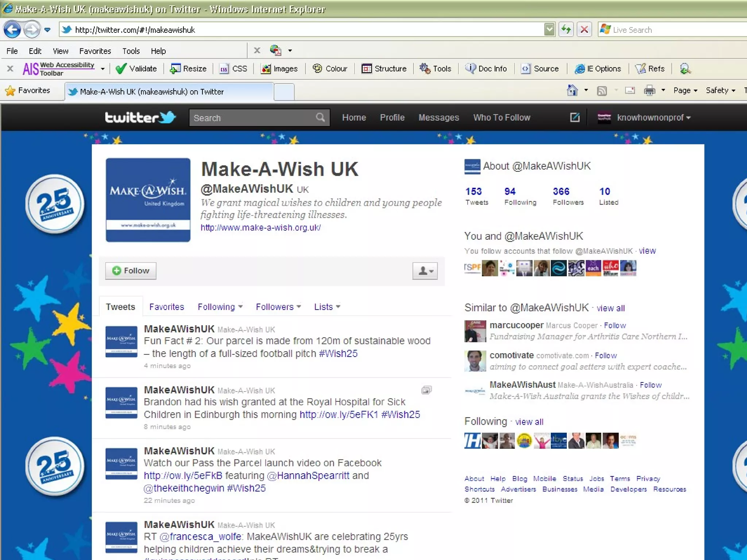Click the browser back arrow button

12,30
